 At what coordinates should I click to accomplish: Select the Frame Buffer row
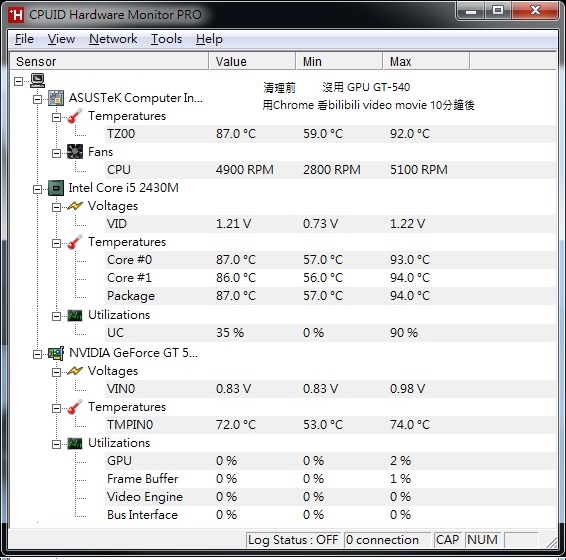click(330, 479)
